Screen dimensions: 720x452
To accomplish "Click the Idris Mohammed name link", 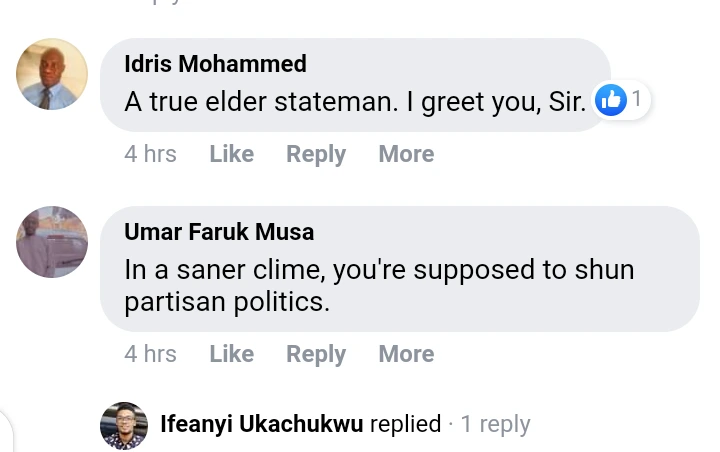I will pos(215,64).
